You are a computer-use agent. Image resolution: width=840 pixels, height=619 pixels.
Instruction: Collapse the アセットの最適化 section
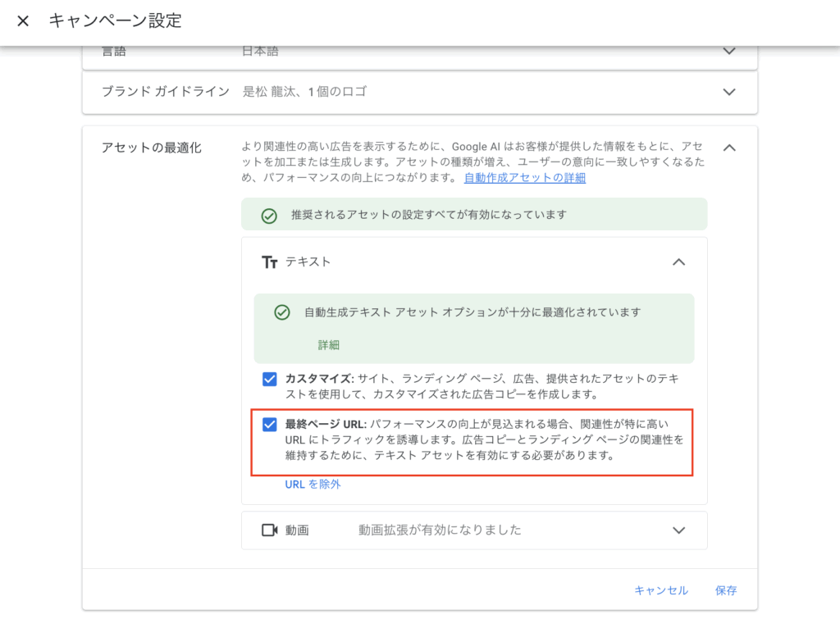pyautogui.click(x=728, y=148)
